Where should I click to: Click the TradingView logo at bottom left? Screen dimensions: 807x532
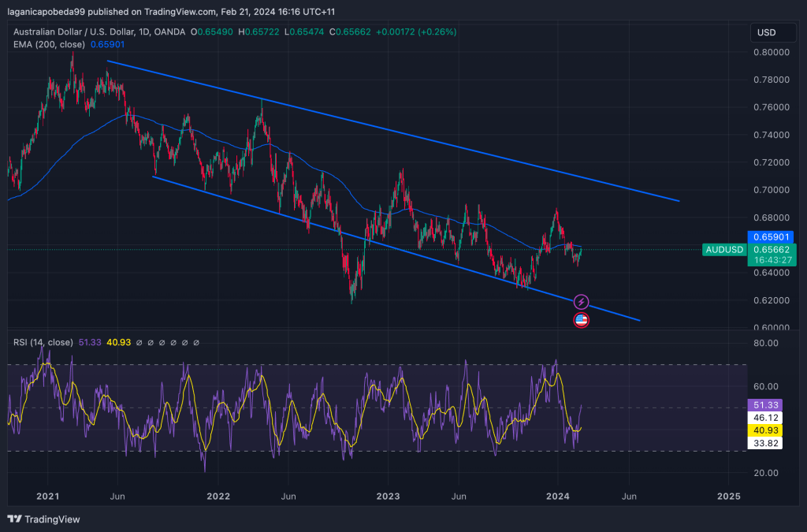(43, 519)
